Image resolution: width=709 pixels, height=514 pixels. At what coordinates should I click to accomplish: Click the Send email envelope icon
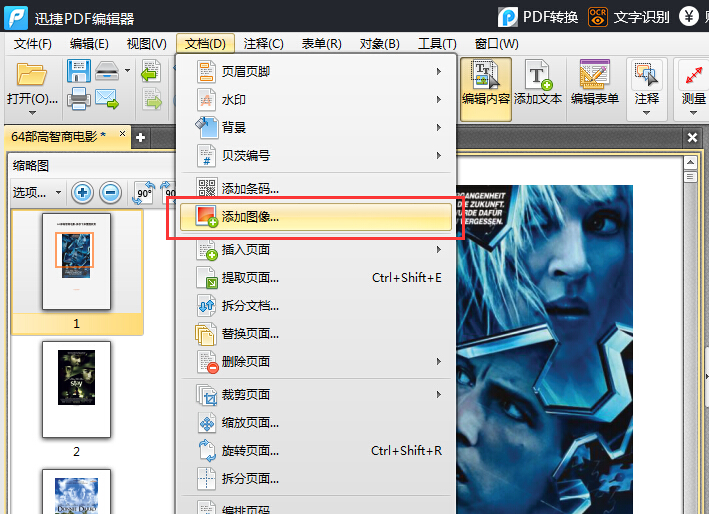[x=107, y=99]
